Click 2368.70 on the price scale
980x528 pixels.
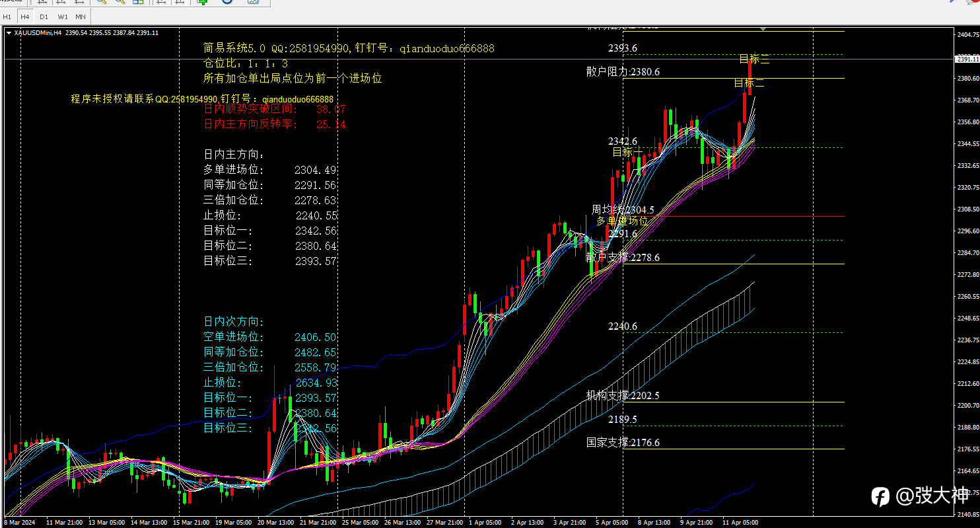click(x=967, y=100)
